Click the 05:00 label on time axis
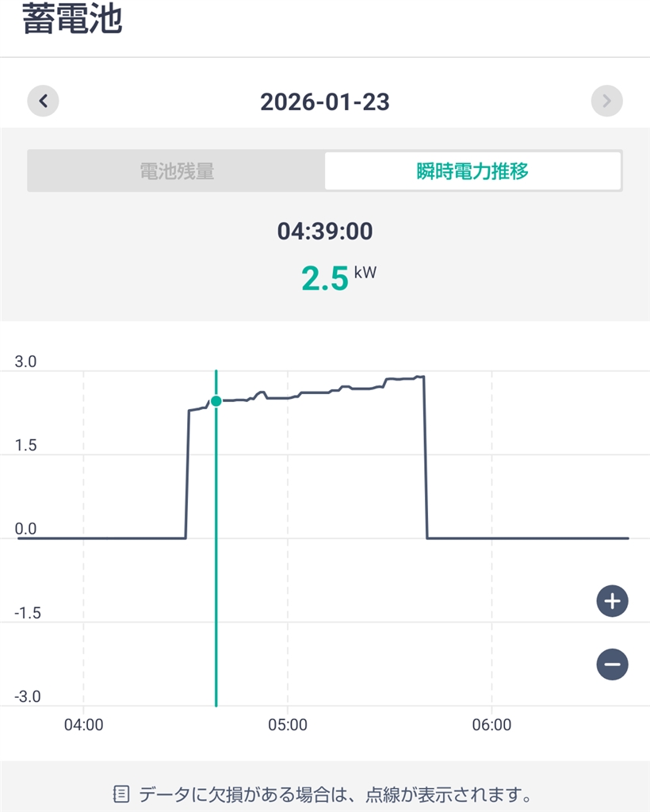 tap(288, 724)
